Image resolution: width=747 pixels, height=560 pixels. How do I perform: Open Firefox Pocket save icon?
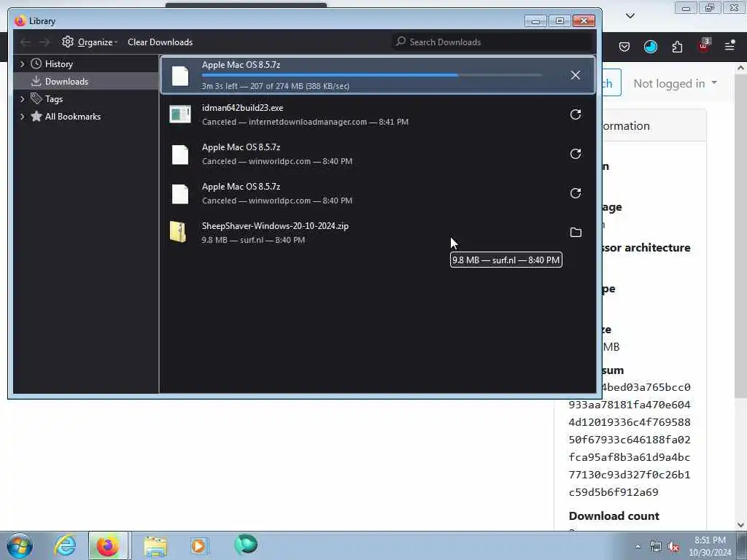pyautogui.click(x=624, y=46)
